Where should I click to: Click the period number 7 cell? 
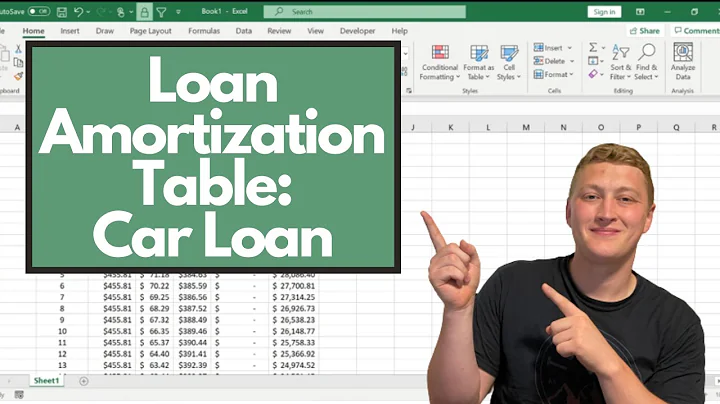click(62, 297)
